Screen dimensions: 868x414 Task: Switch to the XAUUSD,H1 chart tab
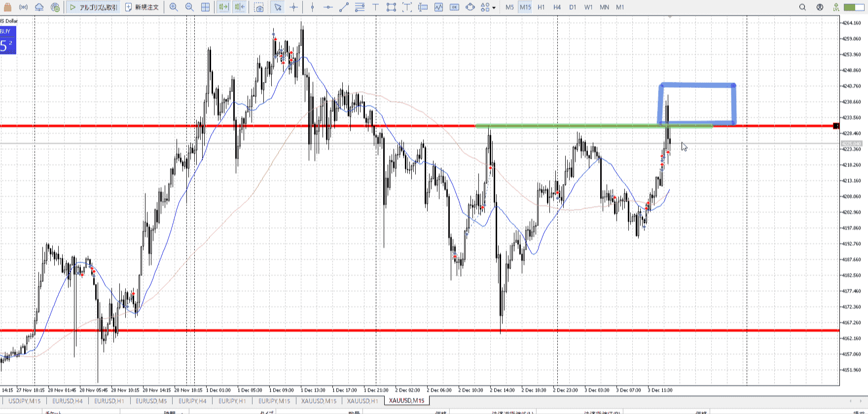[x=362, y=401]
